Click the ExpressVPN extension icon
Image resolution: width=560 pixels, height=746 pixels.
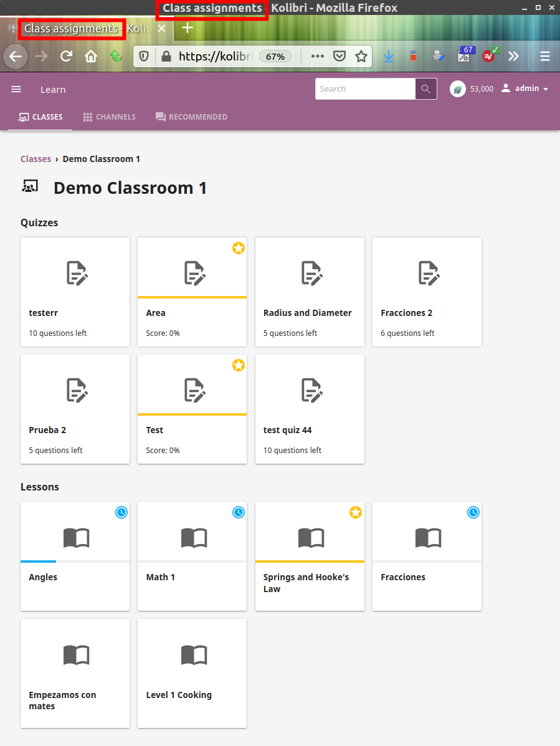(490, 56)
